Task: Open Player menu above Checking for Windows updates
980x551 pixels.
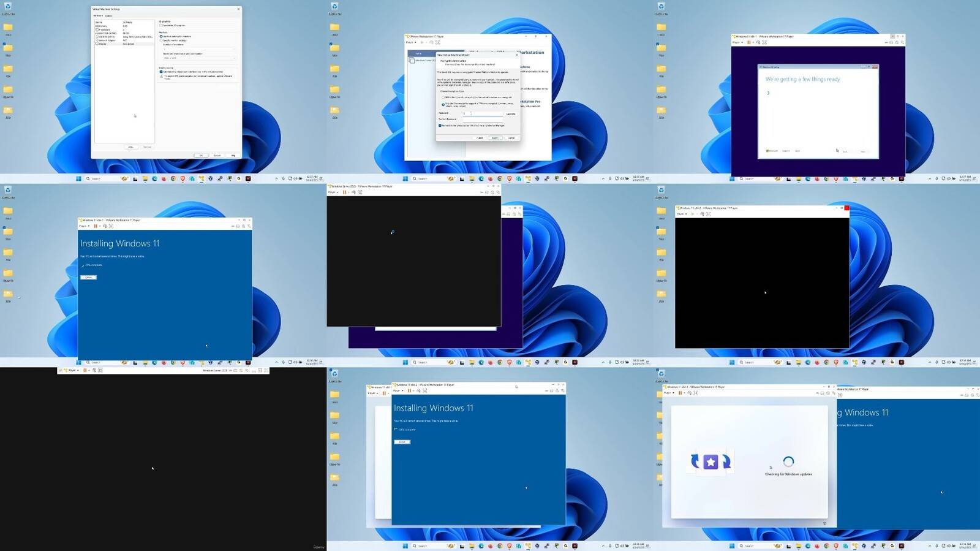Action: click(x=668, y=393)
